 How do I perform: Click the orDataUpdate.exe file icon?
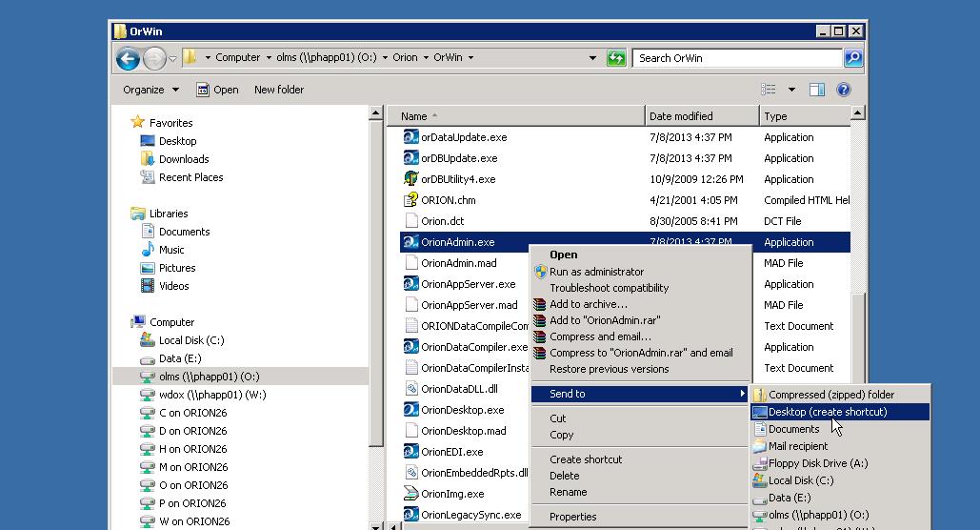410,136
